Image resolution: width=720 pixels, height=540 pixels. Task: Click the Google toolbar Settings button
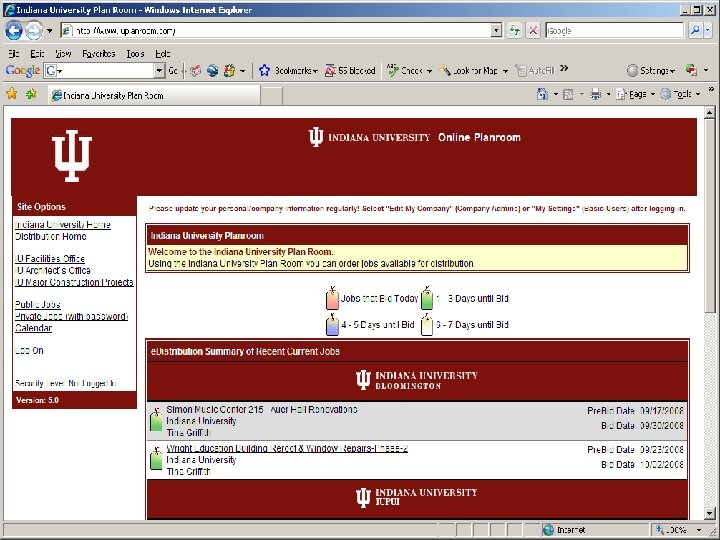(651, 71)
